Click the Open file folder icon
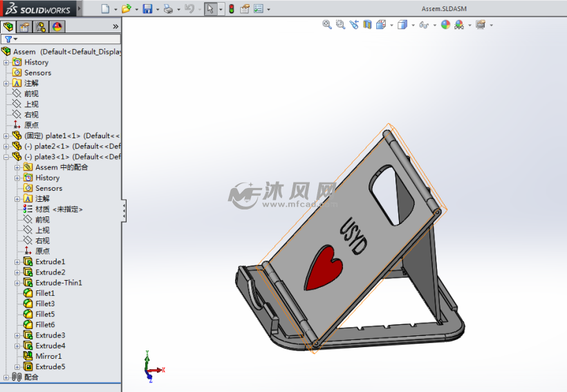The height and width of the screenshot is (392, 567). 127,9
